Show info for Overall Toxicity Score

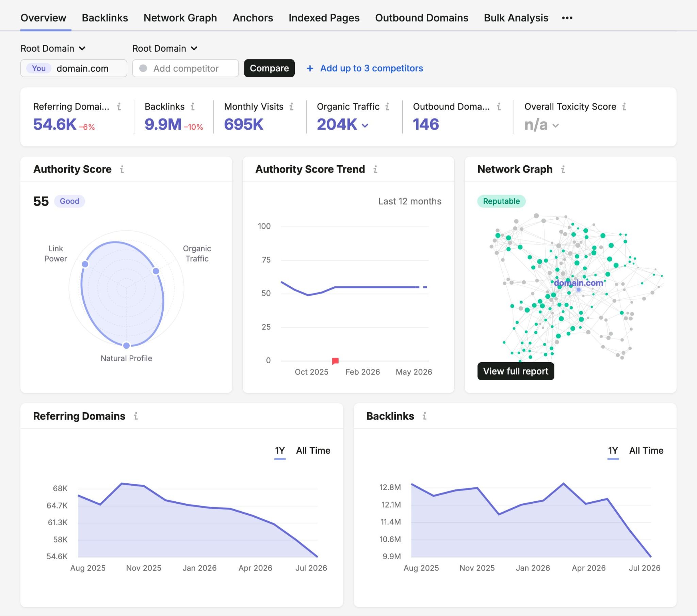[624, 107]
